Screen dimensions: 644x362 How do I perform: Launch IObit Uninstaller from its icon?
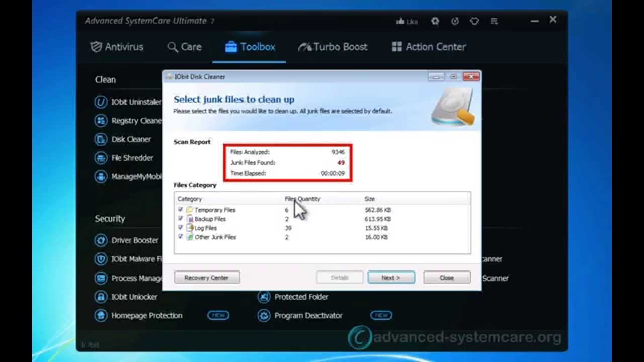pyautogui.click(x=101, y=102)
